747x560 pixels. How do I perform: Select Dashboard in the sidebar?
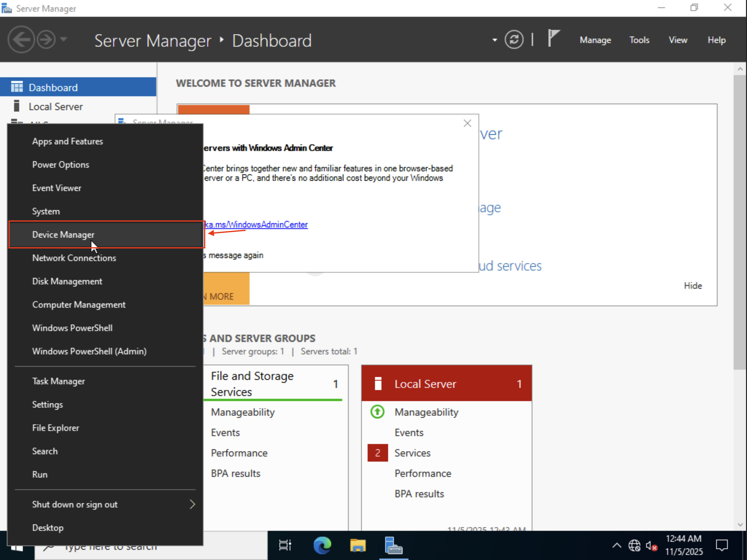pyautogui.click(x=53, y=87)
